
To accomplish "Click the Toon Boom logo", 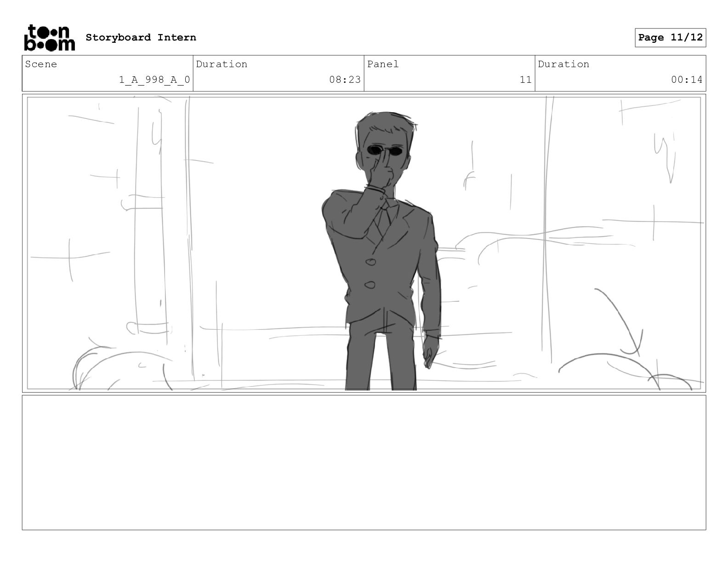I will [49, 38].
